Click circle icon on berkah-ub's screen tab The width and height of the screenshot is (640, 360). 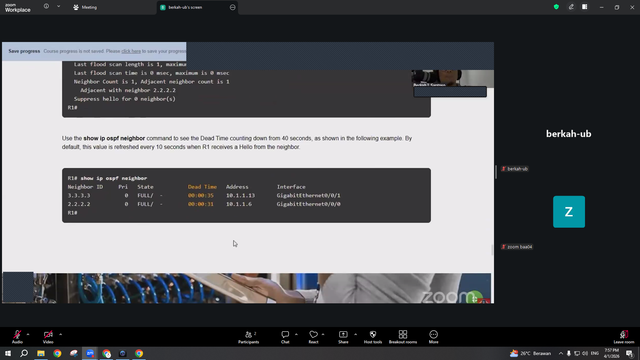point(233,7)
